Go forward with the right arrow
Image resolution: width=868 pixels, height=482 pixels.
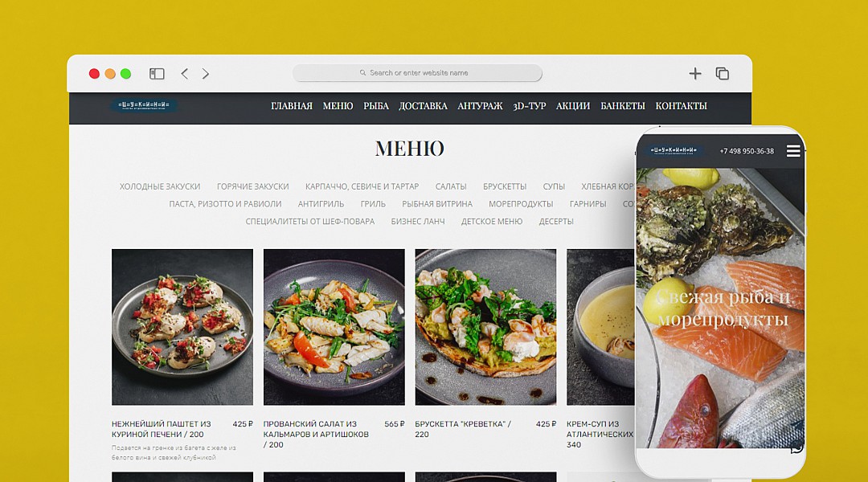(x=206, y=74)
